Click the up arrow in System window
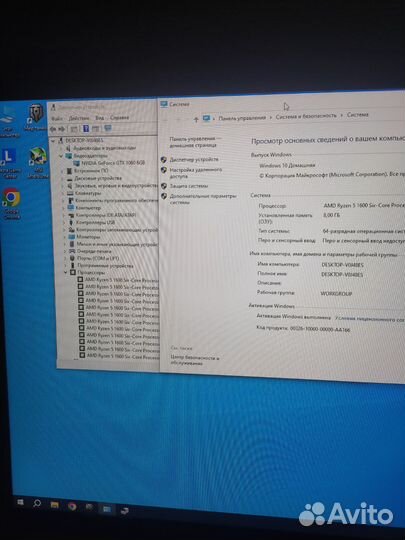The image size is (405, 540). coord(196,119)
